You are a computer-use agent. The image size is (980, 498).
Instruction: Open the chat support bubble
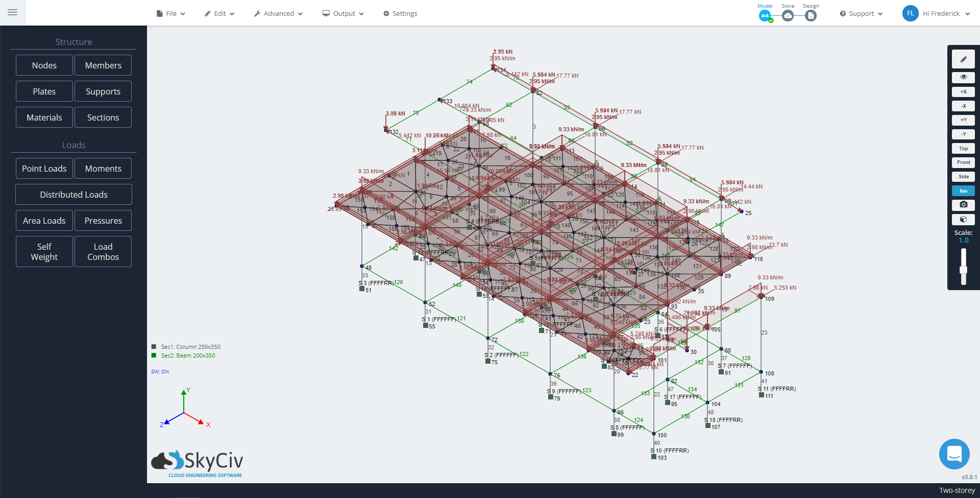coord(954,454)
